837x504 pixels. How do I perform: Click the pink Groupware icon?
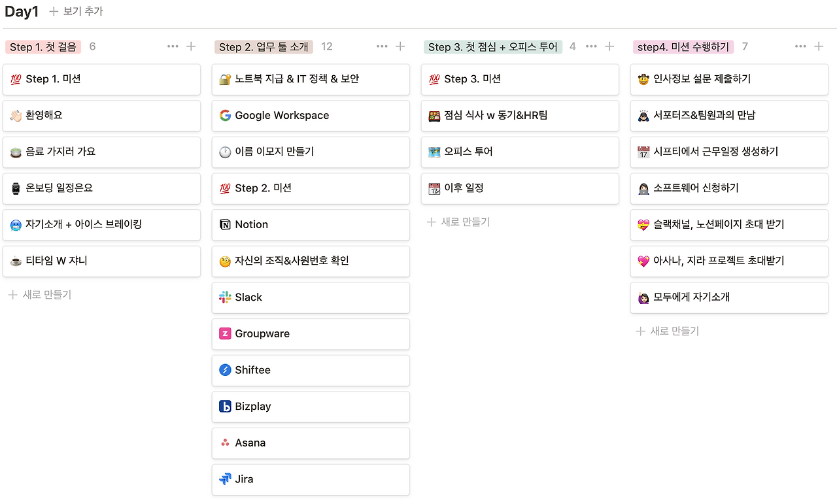[x=225, y=334]
